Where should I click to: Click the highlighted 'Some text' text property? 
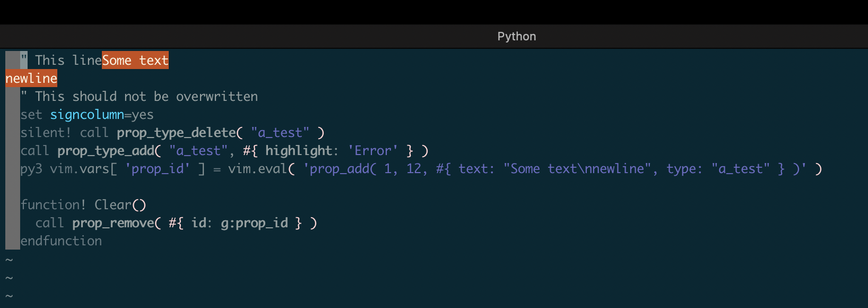(135, 61)
